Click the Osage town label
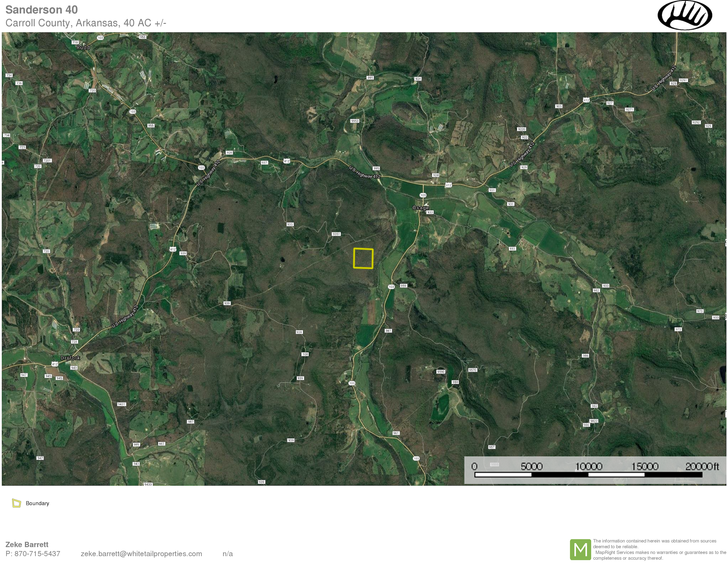The width and height of the screenshot is (728, 563). [x=420, y=208]
